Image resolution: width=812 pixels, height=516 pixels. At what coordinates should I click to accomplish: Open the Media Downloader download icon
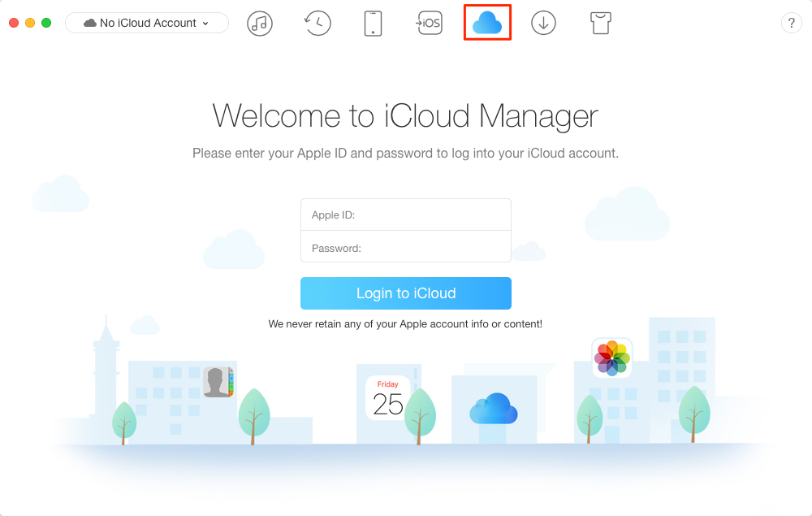click(543, 24)
